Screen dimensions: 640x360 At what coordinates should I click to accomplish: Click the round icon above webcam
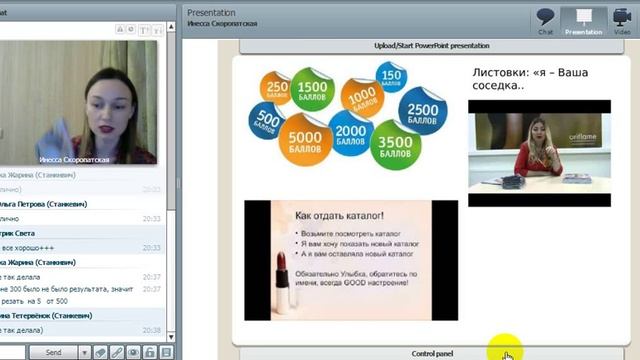click(131, 29)
